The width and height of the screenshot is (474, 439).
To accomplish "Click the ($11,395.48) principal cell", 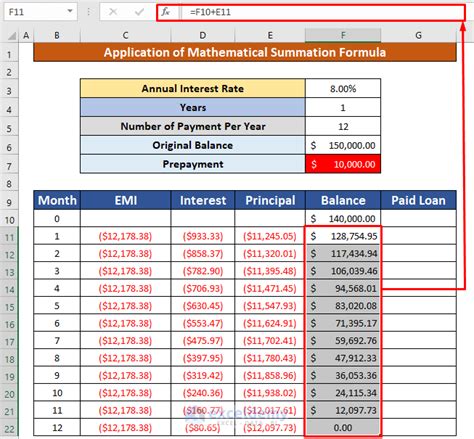I will click(x=270, y=271).
